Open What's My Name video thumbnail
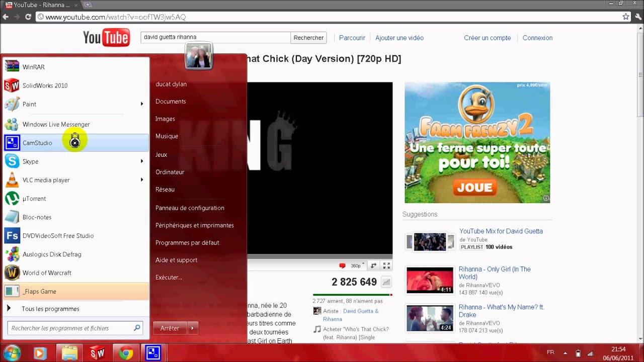This screenshot has height=362, width=644. point(430,318)
